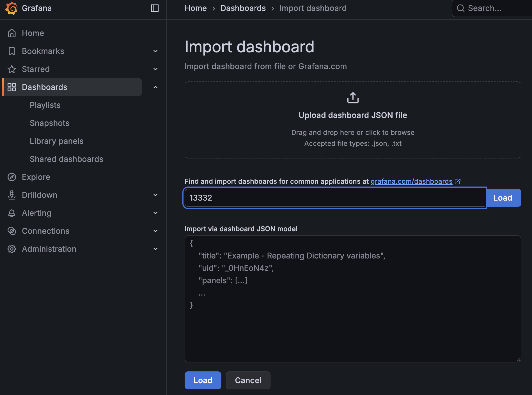The image size is (532, 395).
Task: Click the upload arrow icon
Action: (x=353, y=98)
